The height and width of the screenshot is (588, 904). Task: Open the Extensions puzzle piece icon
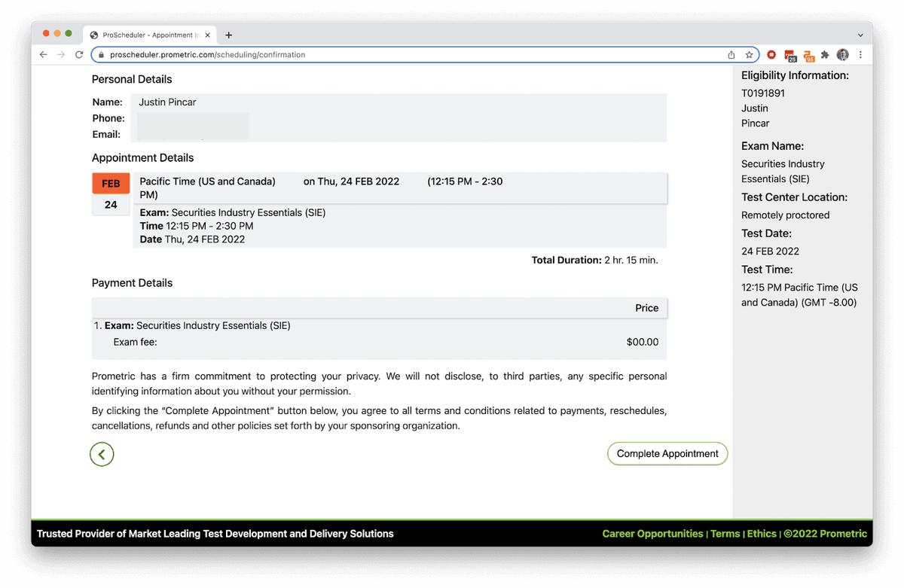pos(825,55)
